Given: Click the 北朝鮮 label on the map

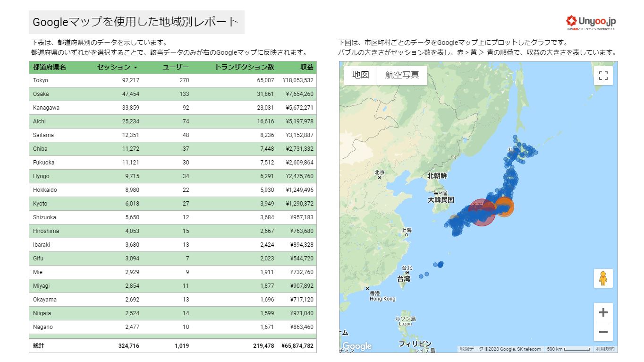Looking at the screenshot, I should pyautogui.click(x=437, y=176).
